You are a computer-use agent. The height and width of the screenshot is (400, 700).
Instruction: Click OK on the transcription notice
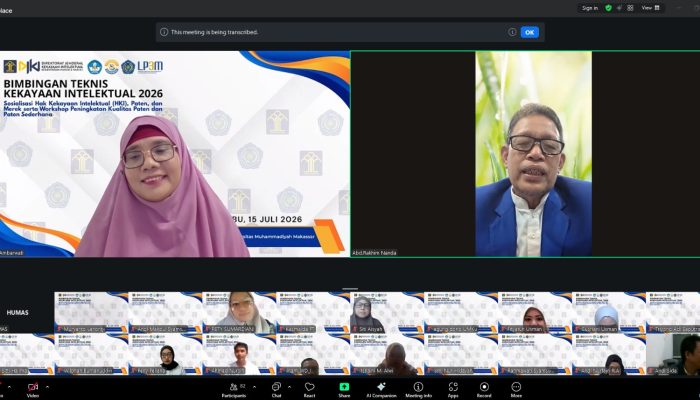[529, 32]
